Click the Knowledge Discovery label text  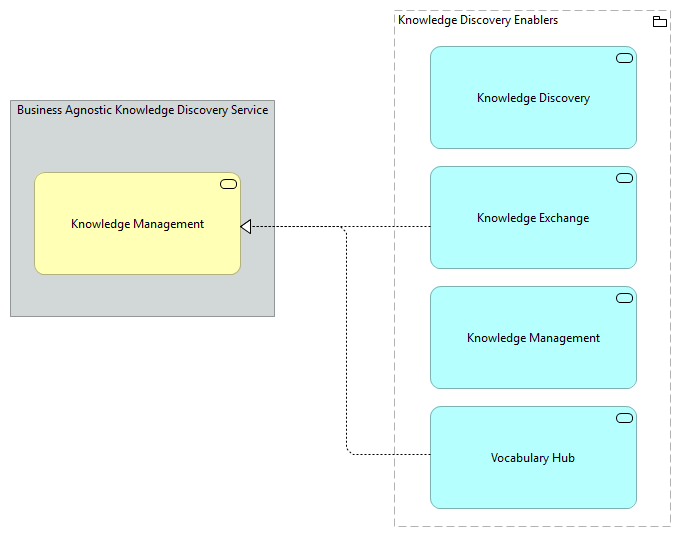[533, 98]
